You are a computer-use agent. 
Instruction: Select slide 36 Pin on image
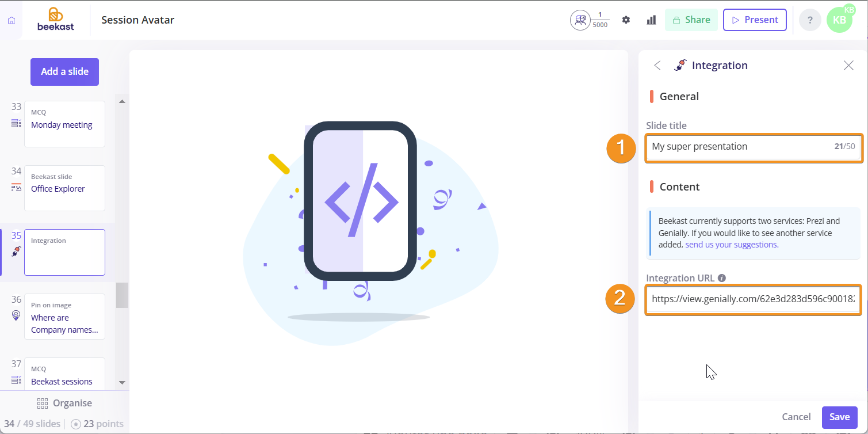tap(64, 317)
